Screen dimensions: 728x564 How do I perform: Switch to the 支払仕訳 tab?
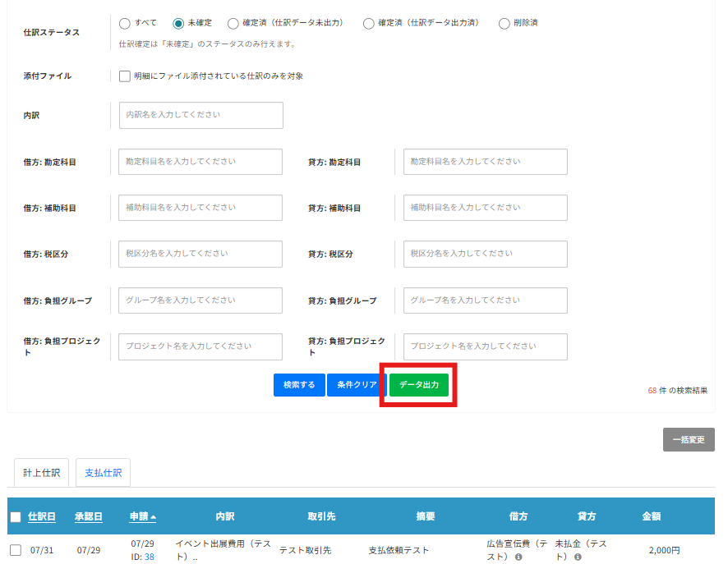tap(103, 473)
